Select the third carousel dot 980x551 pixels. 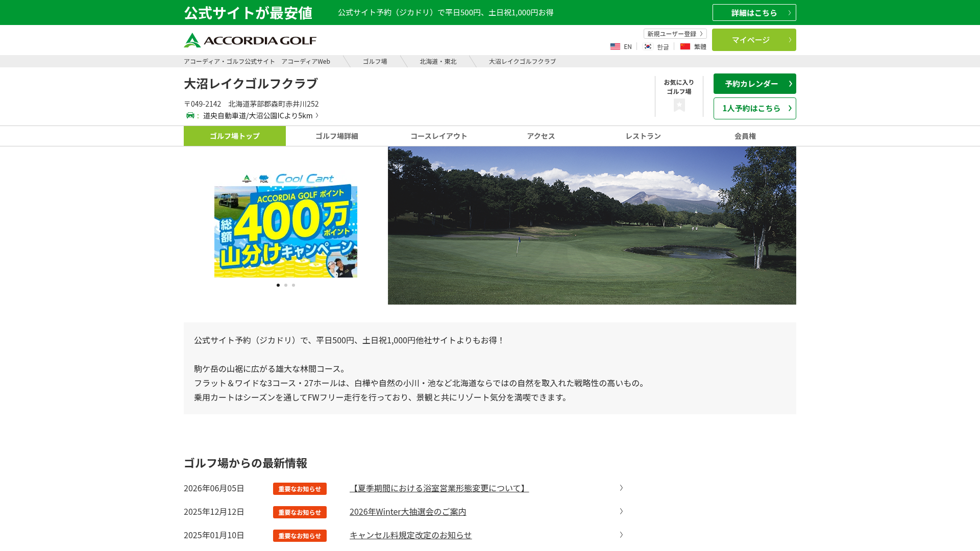[293, 285]
